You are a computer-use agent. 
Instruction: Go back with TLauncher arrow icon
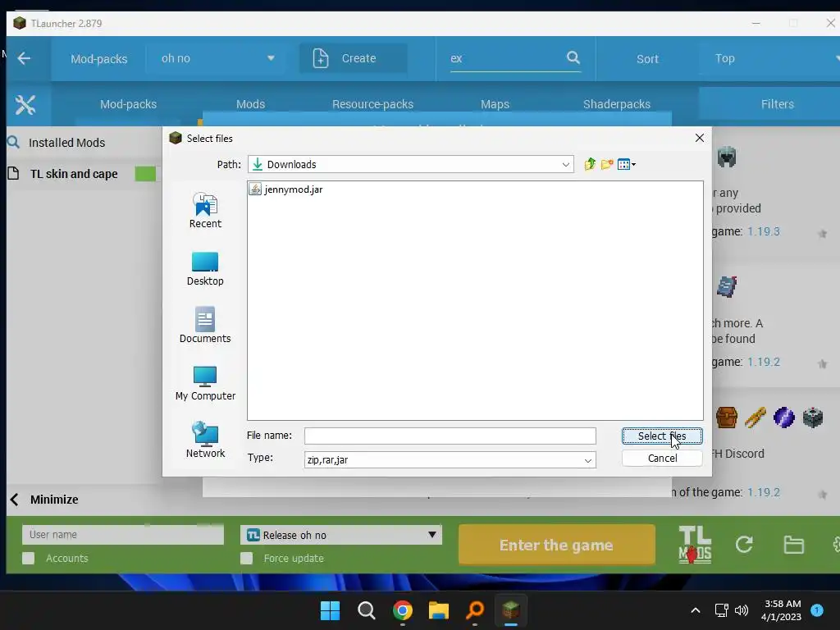coord(24,58)
